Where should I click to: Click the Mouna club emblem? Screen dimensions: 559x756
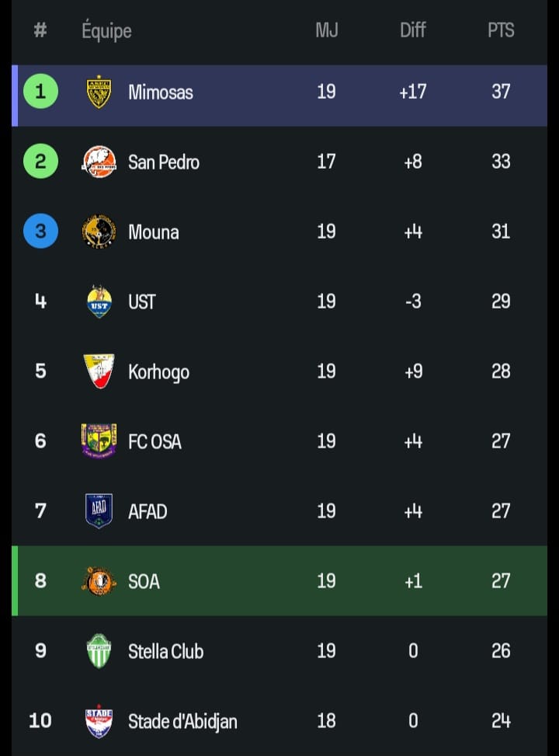[x=99, y=232]
